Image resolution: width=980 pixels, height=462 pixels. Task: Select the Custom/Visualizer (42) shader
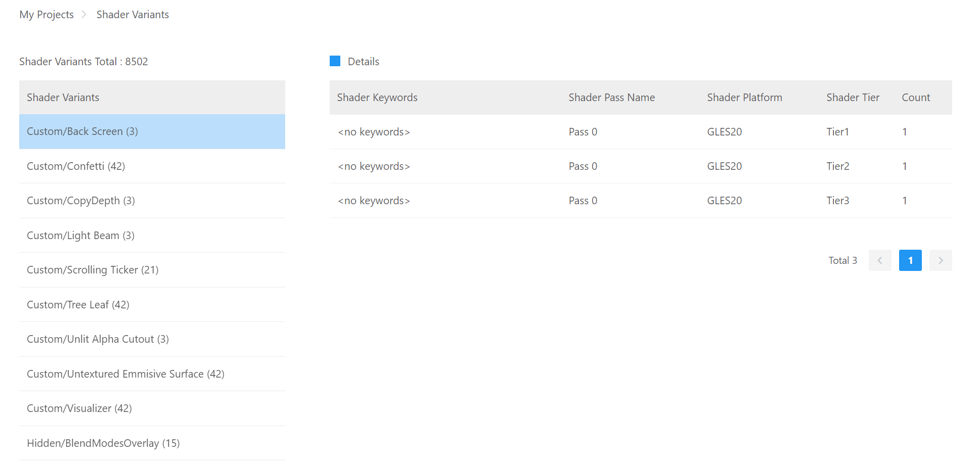(79, 408)
